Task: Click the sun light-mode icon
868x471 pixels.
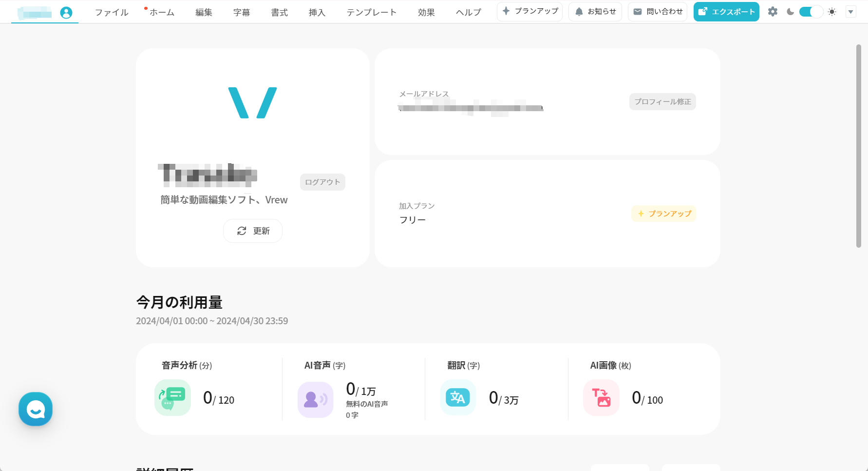Action: point(832,11)
